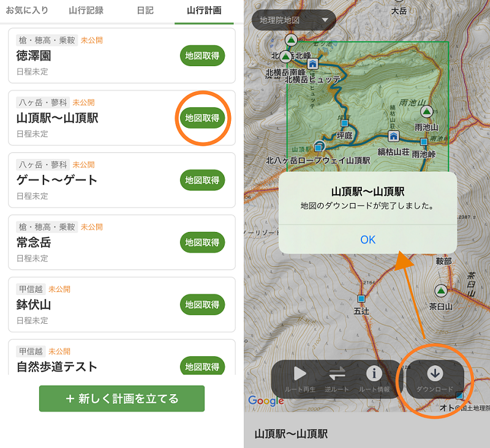490x448 pixels.
Task: Tap 地図取得 for 徳澤園 plan
Action: (202, 56)
